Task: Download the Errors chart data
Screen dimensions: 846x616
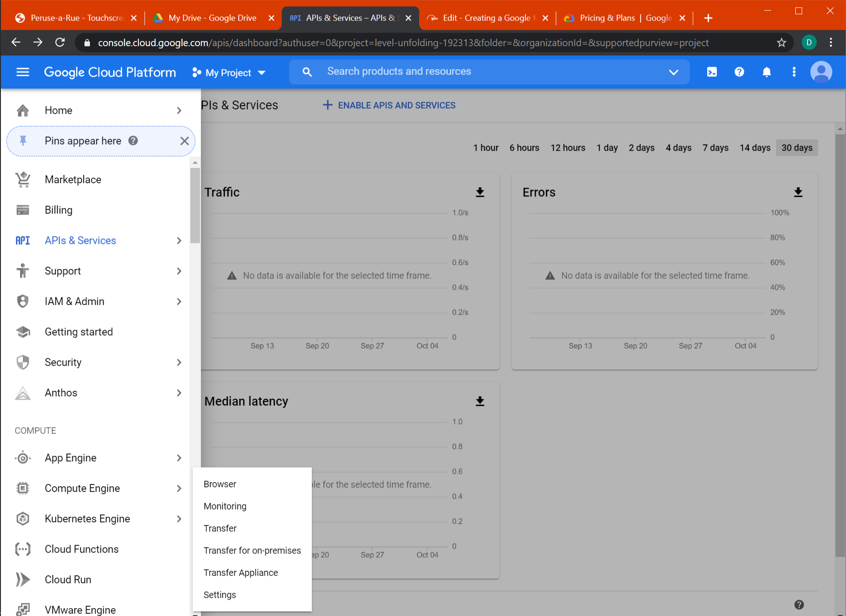Action: (798, 192)
